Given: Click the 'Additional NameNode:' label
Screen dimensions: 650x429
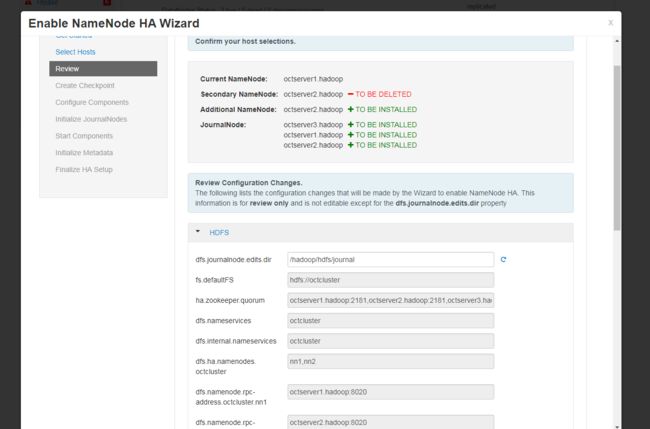Looking at the screenshot, I should point(238,109).
